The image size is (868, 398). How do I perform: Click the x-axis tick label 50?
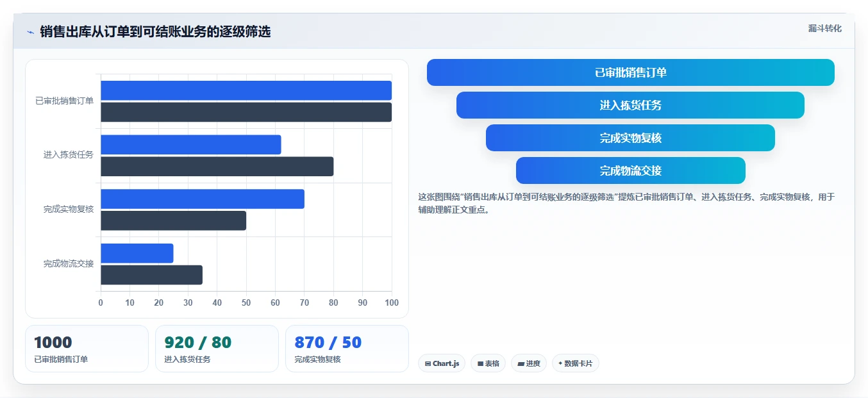pyautogui.click(x=246, y=303)
